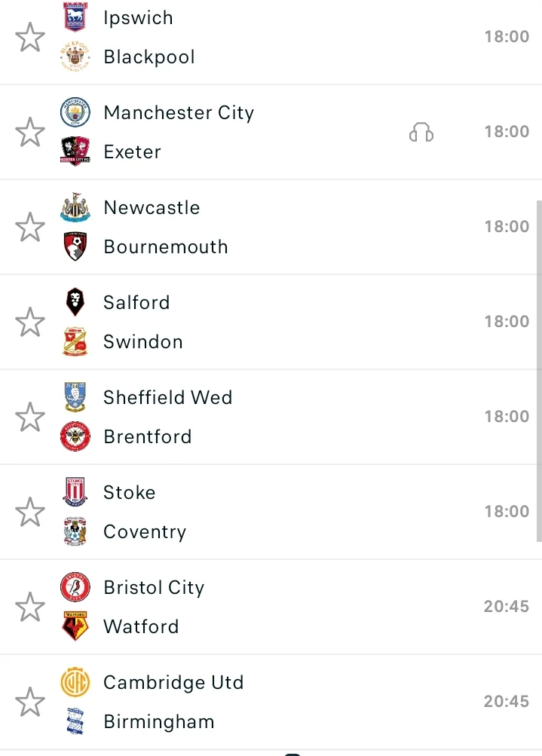The height and width of the screenshot is (756, 542).
Task: Select the Salford lion crest
Action: coord(75,302)
